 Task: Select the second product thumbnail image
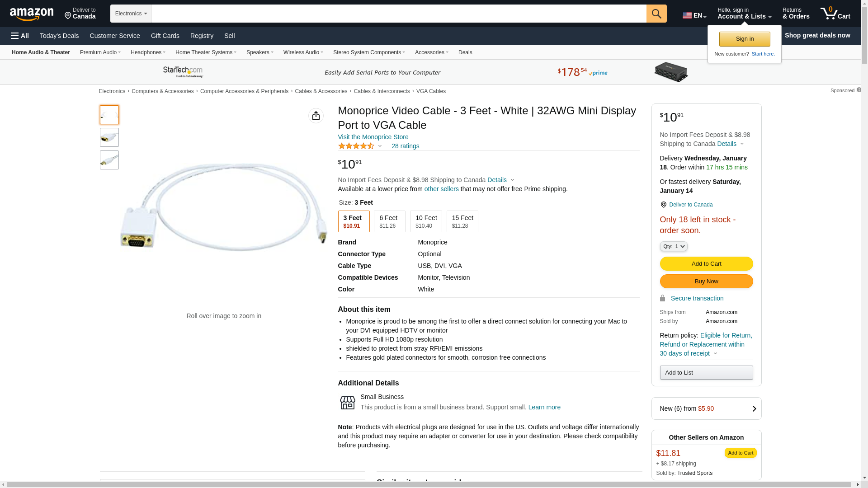[x=109, y=137]
